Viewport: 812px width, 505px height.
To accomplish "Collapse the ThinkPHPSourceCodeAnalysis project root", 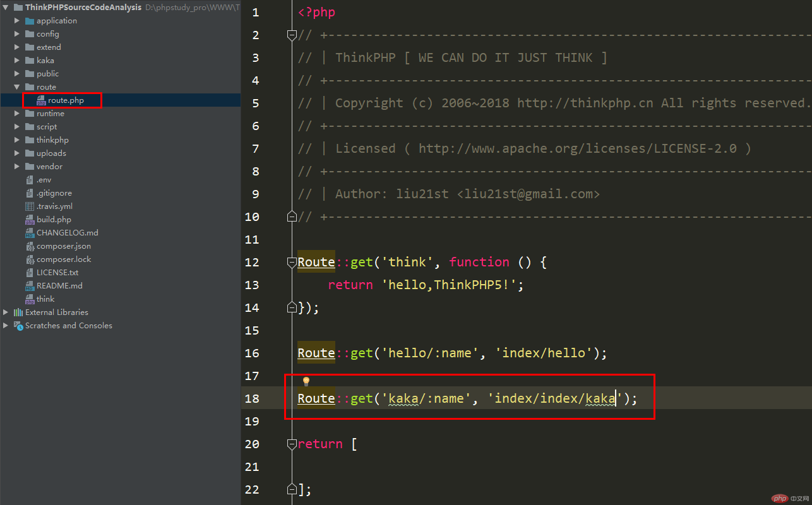I will tap(6, 8).
